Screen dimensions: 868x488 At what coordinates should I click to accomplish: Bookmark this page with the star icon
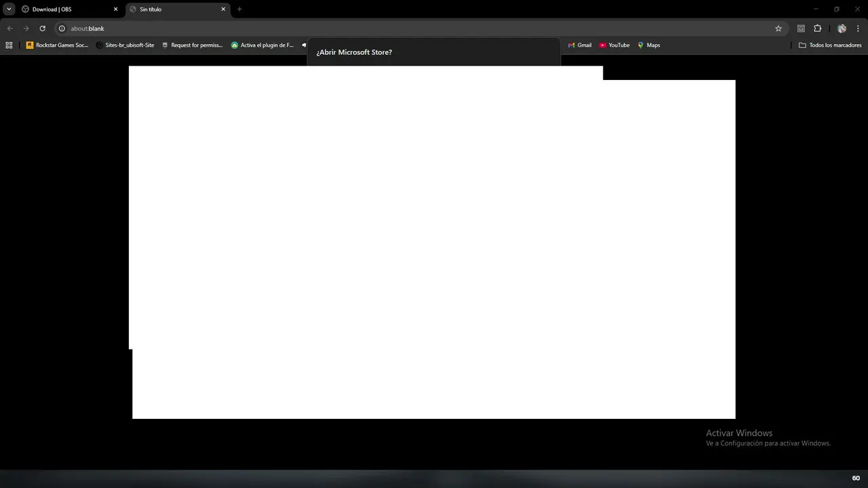coord(778,28)
